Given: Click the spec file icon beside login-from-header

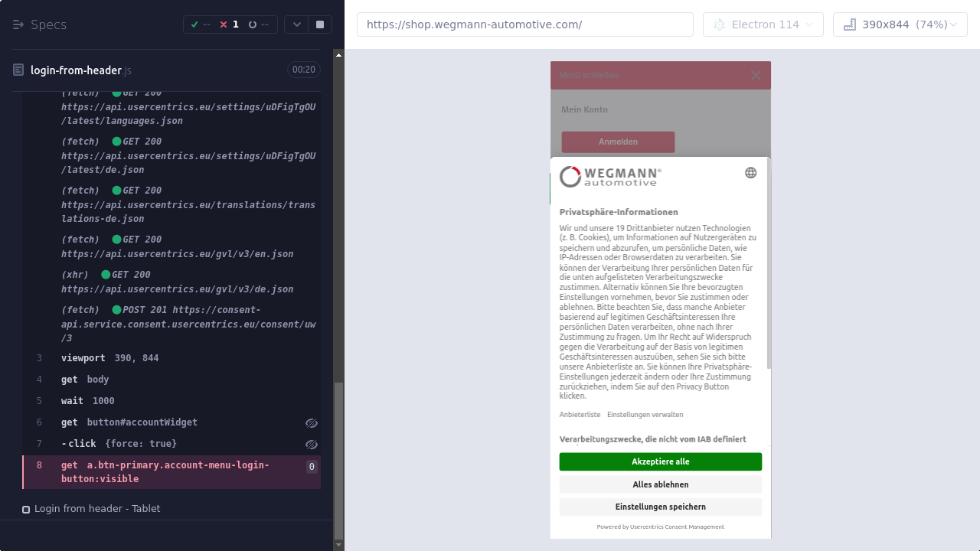Looking at the screenshot, I should coord(18,70).
